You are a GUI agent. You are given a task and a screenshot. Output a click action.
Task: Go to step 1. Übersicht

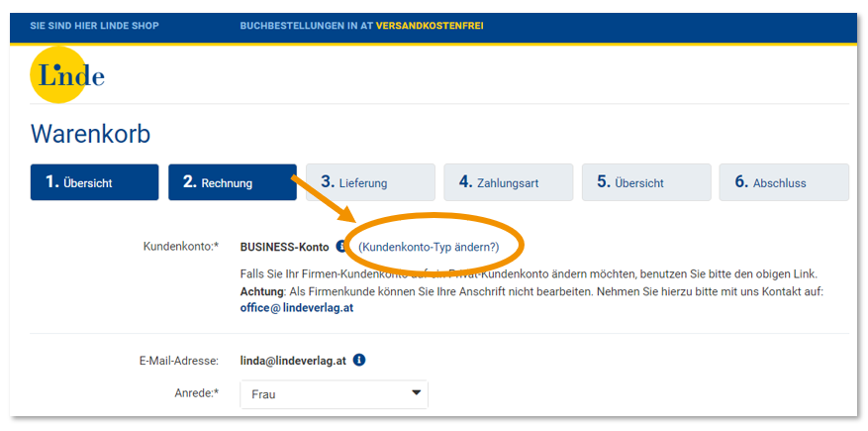click(94, 182)
